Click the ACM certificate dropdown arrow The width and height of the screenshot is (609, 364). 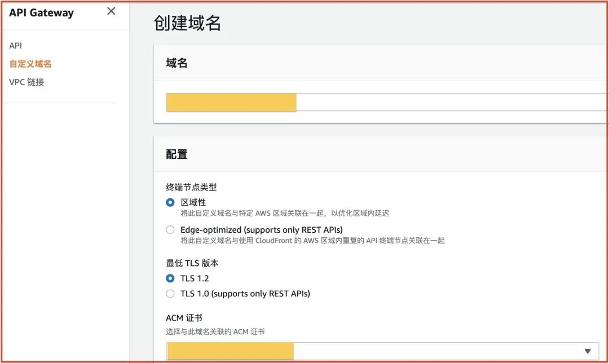coord(588,351)
